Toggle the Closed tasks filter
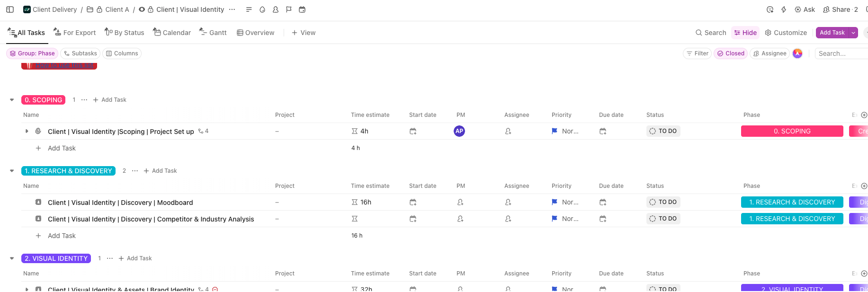Screen dimensions: 868x292 731,53
